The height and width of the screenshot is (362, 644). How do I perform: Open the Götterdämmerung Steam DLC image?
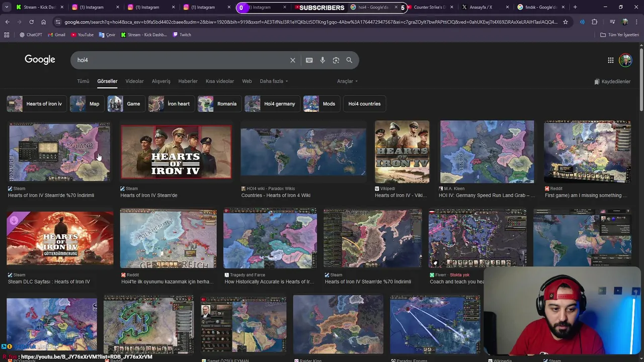(x=60, y=238)
